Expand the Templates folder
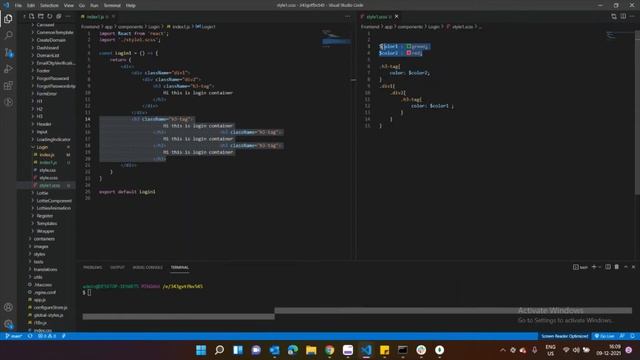 pyautogui.click(x=47, y=224)
